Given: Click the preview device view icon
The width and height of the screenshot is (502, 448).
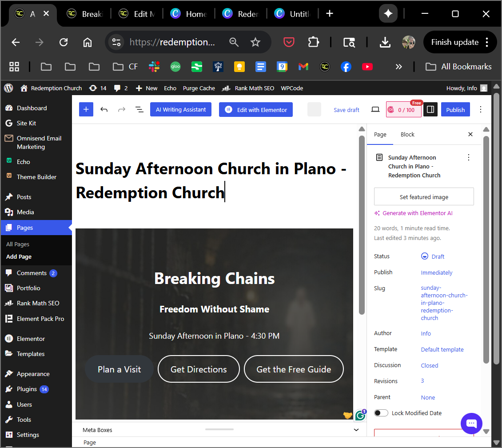Looking at the screenshot, I should (375, 110).
